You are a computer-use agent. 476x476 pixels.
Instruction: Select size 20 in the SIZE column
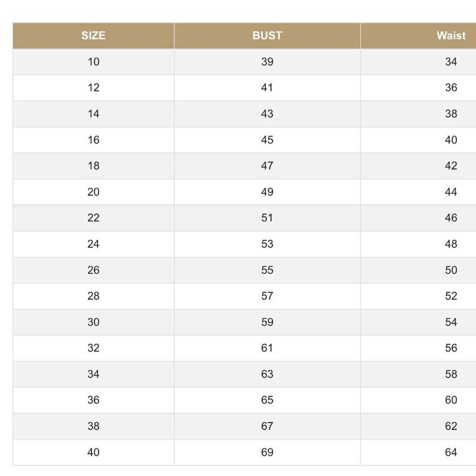coord(93,192)
